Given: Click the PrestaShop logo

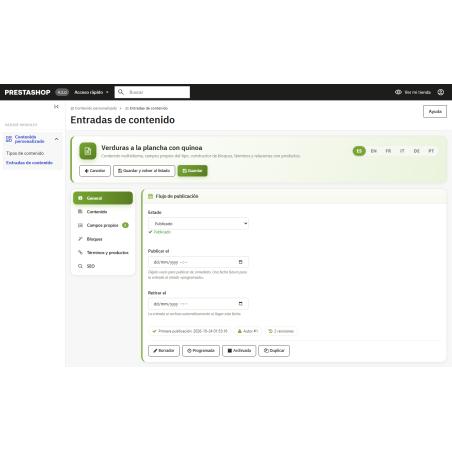Looking at the screenshot, I should [x=27, y=92].
